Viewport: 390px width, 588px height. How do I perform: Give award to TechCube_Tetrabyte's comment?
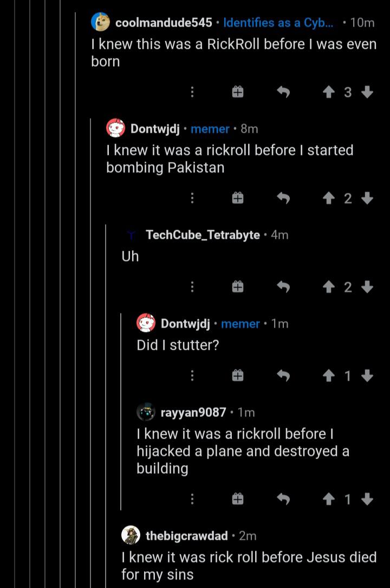(237, 287)
